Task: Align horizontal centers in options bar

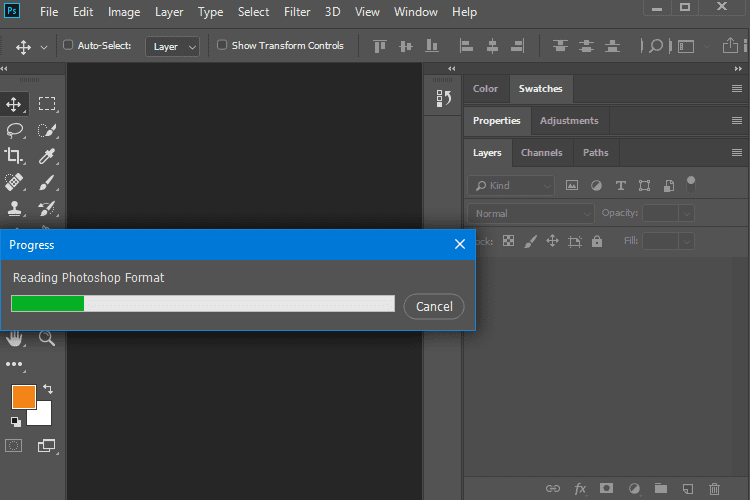Action: tap(492, 46)
